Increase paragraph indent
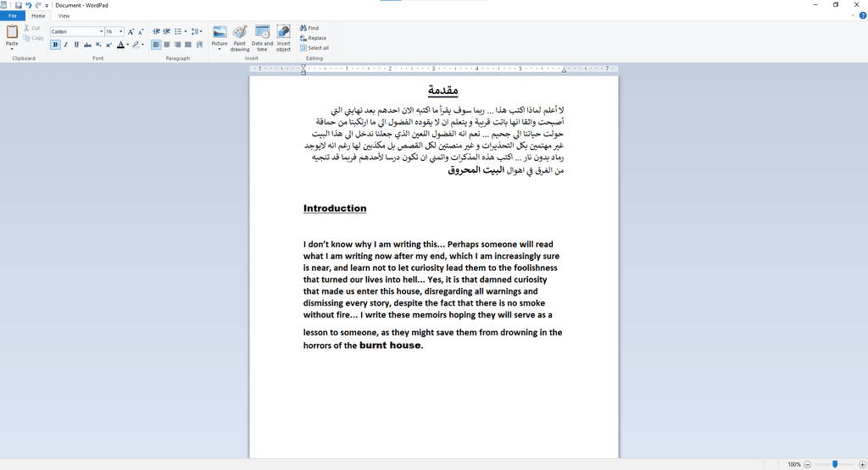868x470 pixels. [x=167, y=31]
